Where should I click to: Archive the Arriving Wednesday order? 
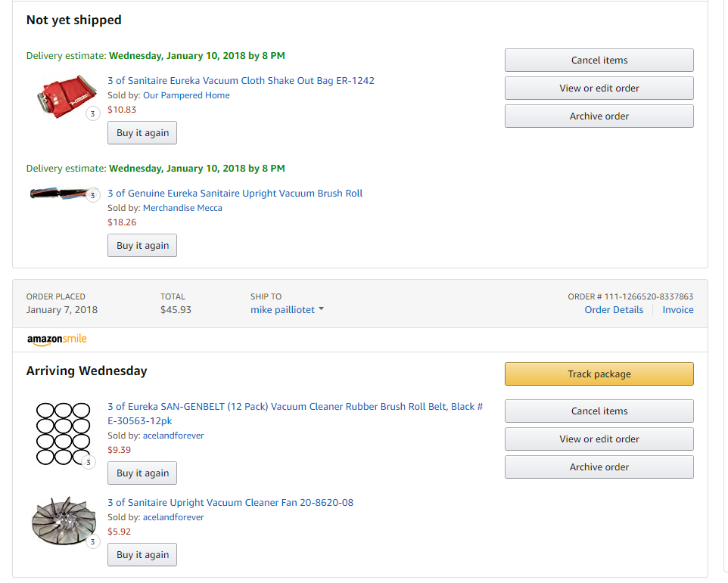(599, 467)
